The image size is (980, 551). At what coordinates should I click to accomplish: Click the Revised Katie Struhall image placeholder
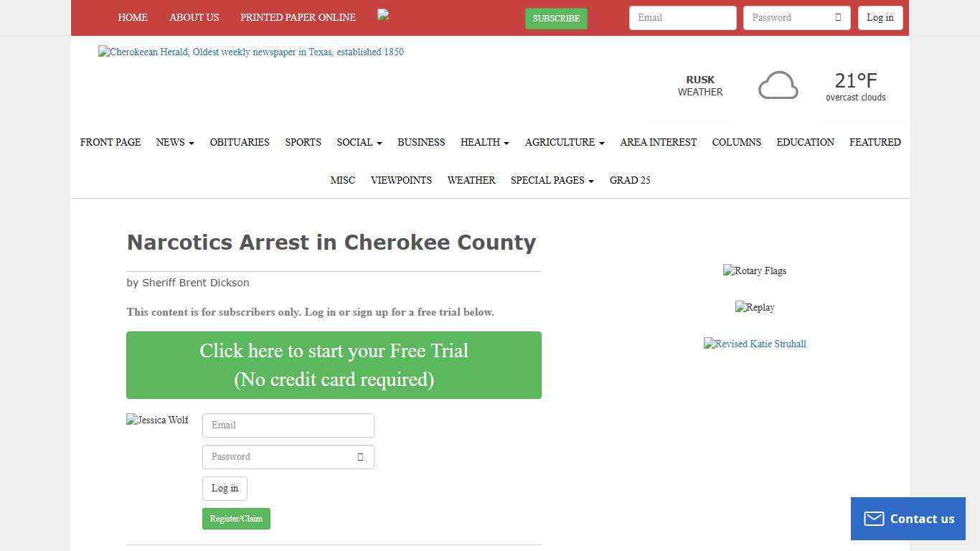[755, 344]
